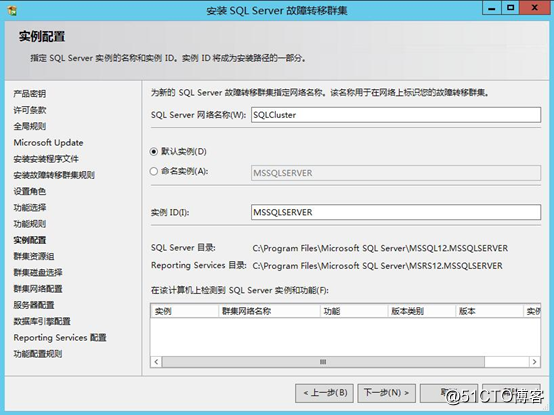554x415 pixels.
Task: Click the horizontal scrollbar thumb in instances list
Action: click(x=323, y=362)
